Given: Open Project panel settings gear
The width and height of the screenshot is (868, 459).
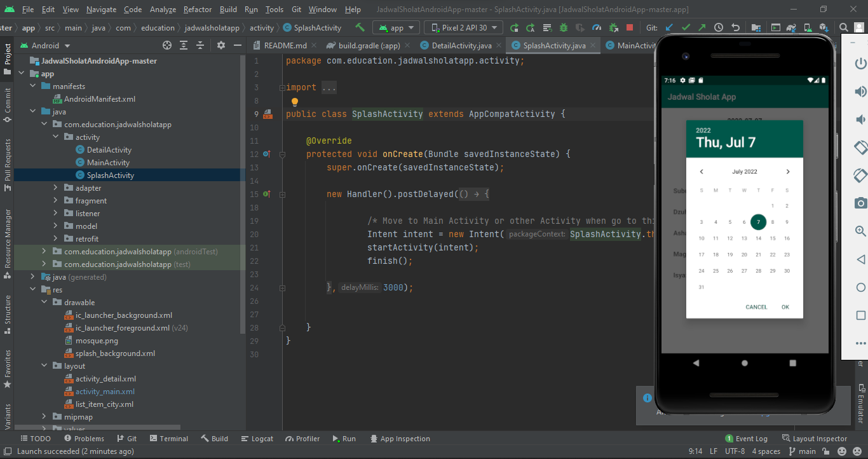Looking at the screenshot, I should (221, 45).
